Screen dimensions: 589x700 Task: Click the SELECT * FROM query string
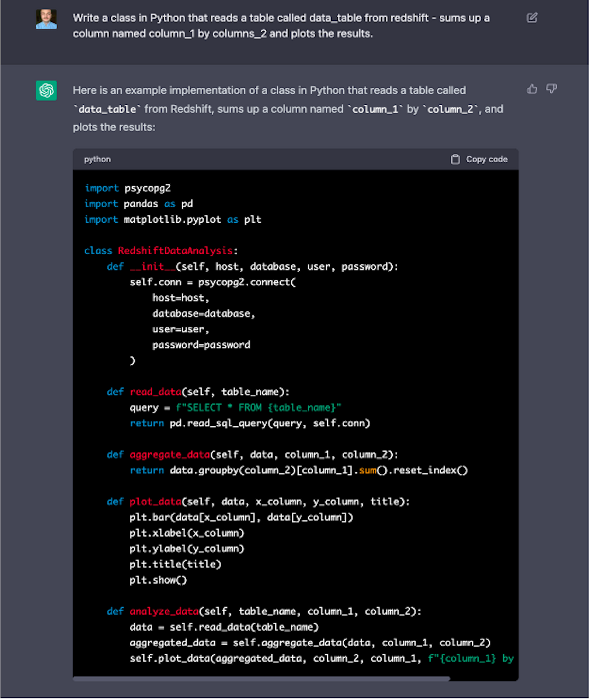(258, 408)
